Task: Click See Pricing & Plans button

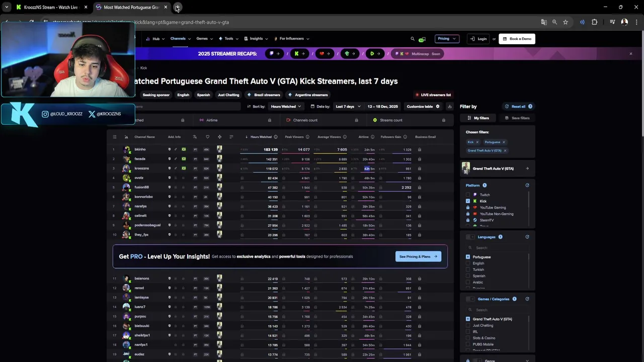Action: [x=418, y=256]
